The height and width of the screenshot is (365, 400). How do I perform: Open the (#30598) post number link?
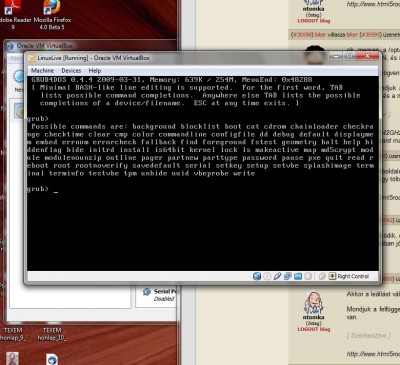click(x=302, y=34)
